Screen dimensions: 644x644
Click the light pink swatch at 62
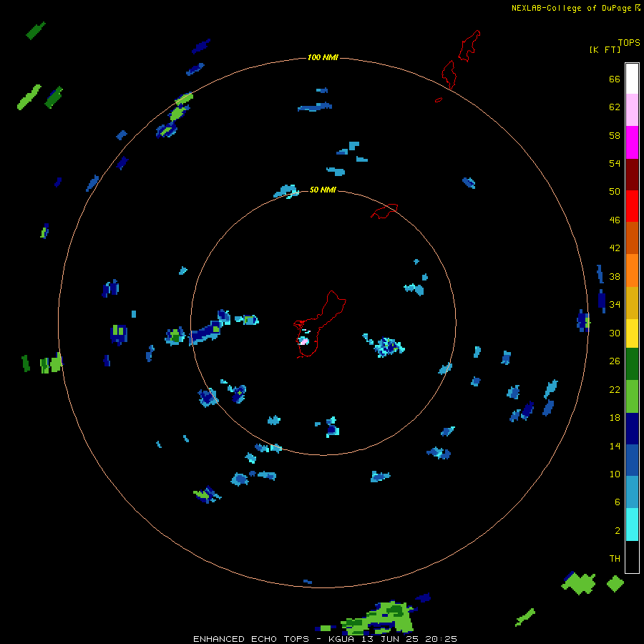pos(632,110)
